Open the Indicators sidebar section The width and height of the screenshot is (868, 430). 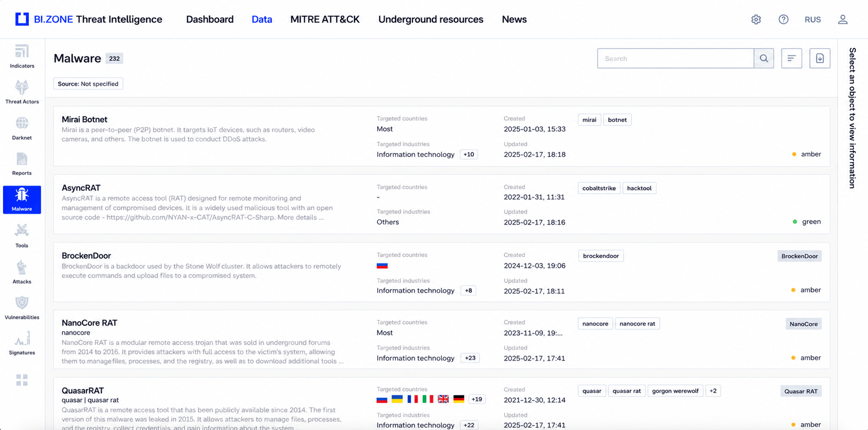pos(22,56)
